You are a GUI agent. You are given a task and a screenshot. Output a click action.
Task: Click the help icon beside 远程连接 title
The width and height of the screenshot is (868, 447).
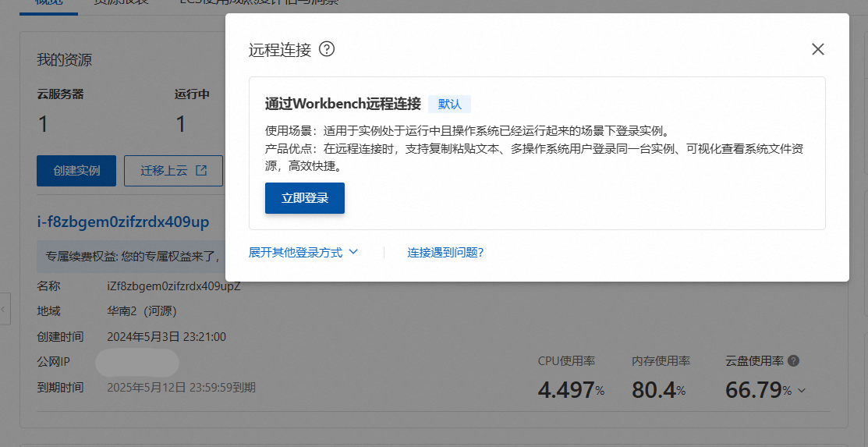click(x=328, y=49)
